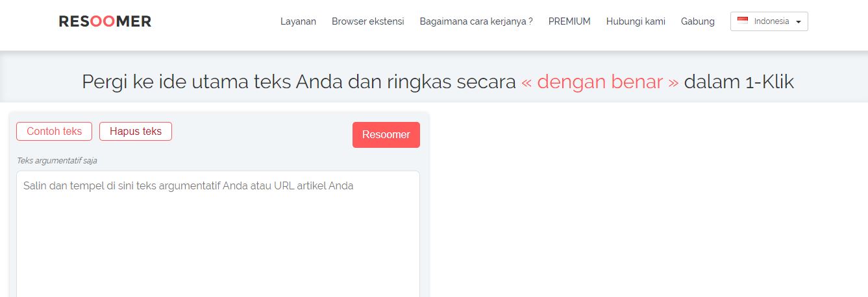
Task: Click the RESOOMER logo
Action: [x=105, y=21]
